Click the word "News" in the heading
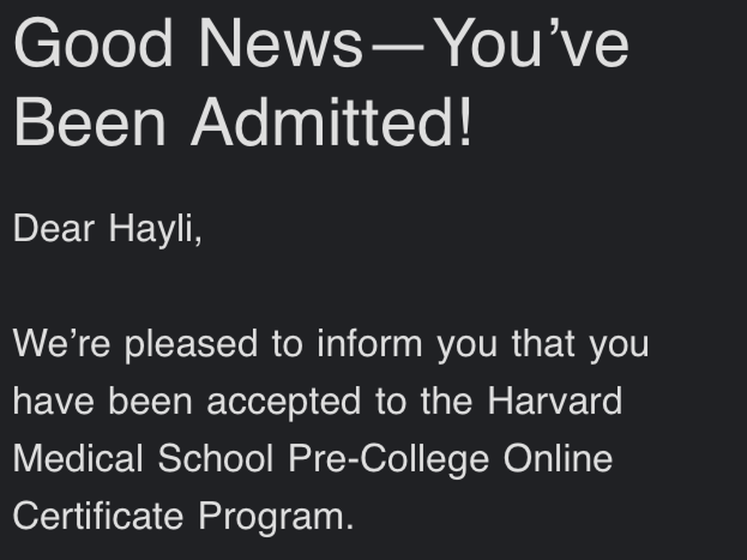This screenshot has width=747, height=560. (x=281, y=45)
